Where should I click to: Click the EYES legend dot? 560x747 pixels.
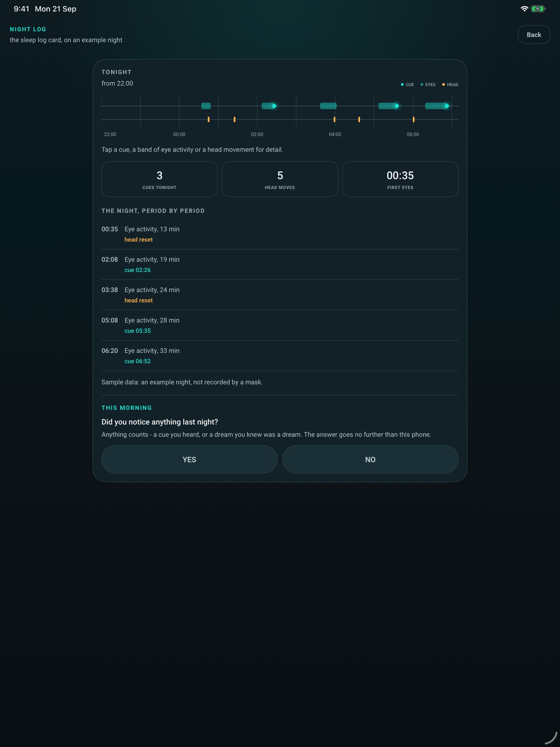coord(422,85)
